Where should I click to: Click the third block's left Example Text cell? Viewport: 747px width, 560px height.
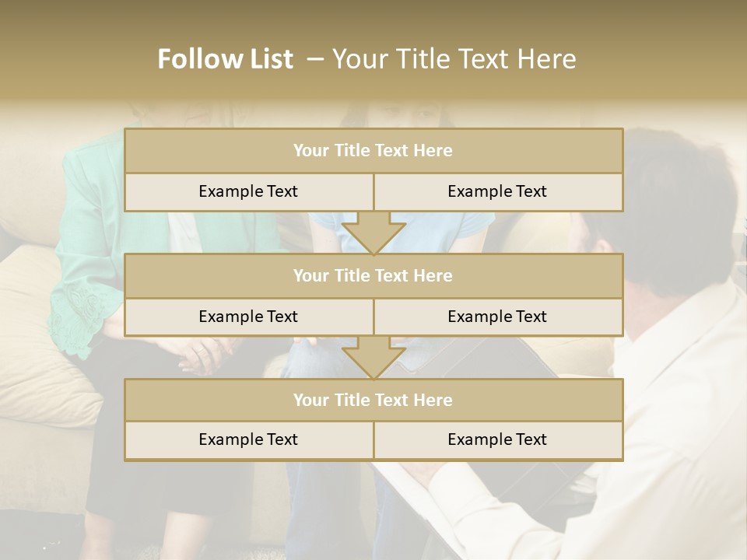point(248,439)
